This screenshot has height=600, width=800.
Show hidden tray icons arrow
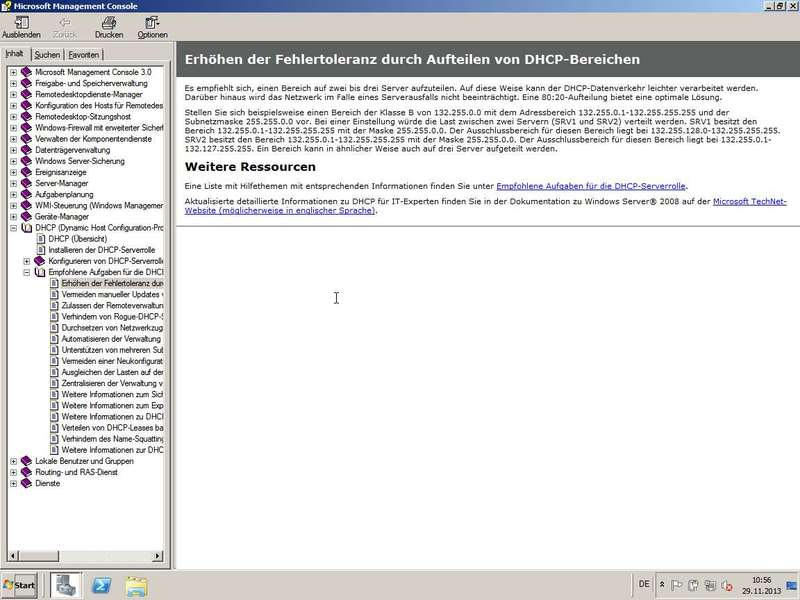[662, 585]
